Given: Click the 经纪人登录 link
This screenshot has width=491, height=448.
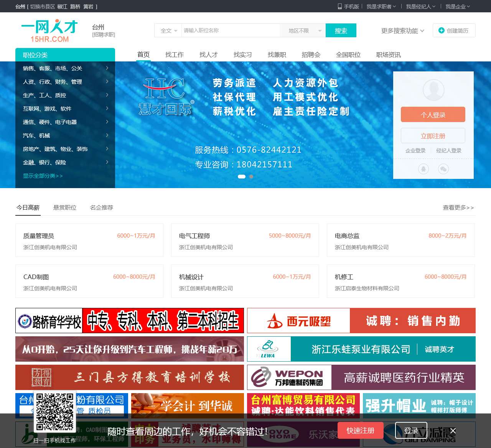Looking at the screenshot, I should 449,150.
